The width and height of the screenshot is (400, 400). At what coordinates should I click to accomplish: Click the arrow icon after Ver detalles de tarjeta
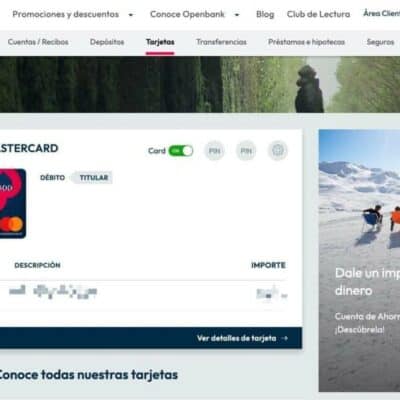coord(284,338)
